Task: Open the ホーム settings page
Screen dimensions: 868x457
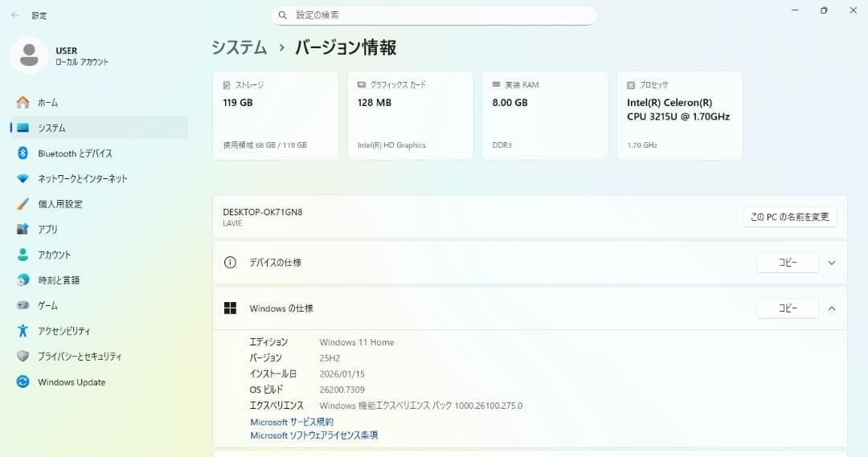Action: [x=99, y=102]
